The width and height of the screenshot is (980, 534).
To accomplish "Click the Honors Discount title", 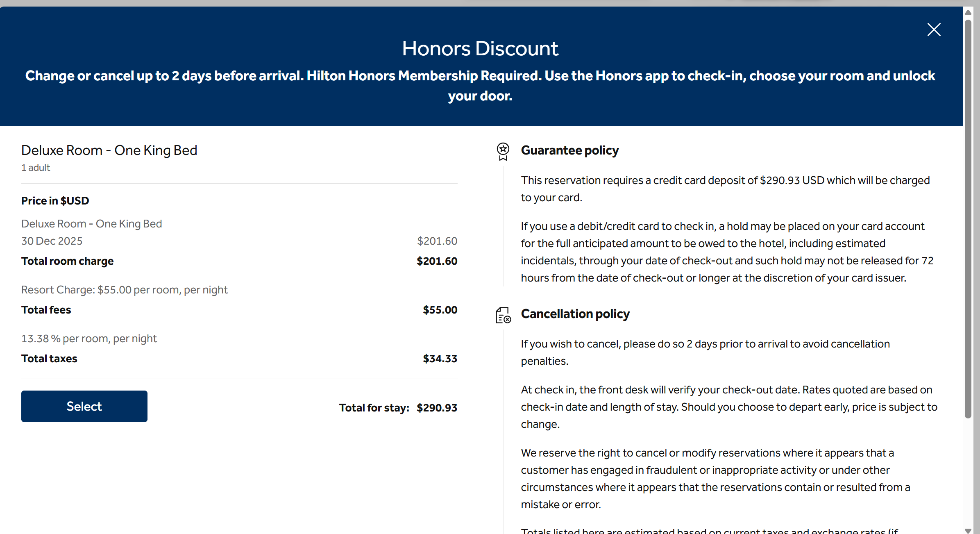I will click(x=480, y=48).
